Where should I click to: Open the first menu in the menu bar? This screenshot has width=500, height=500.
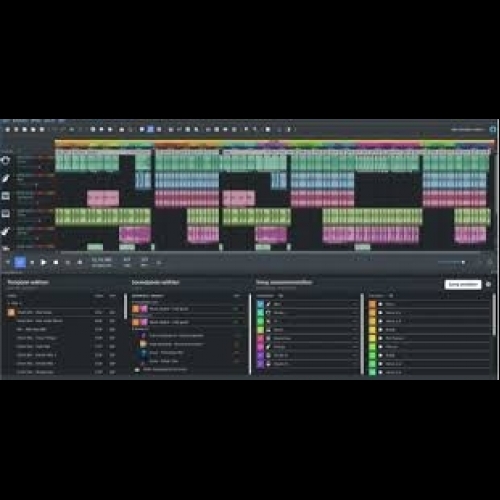click(x=6, y=121)
